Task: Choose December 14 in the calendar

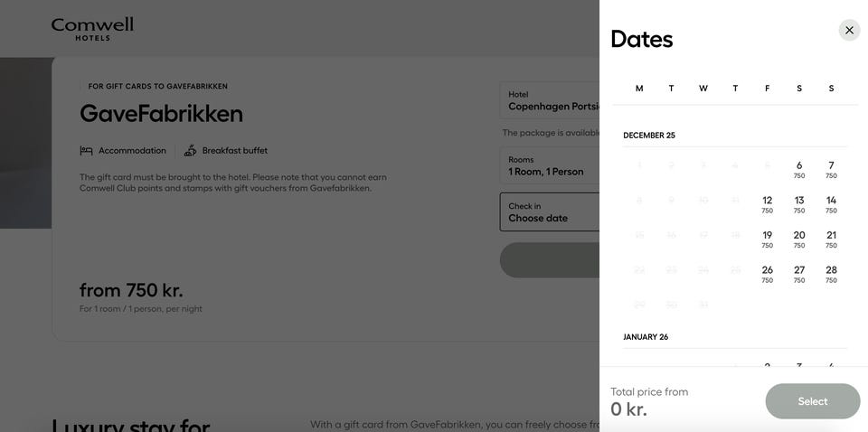Action: pyautogui.click(x=831, y=204)
